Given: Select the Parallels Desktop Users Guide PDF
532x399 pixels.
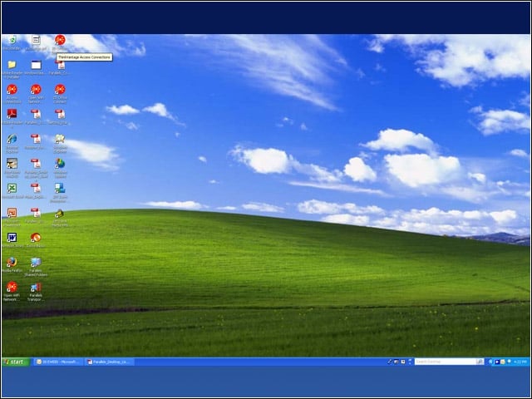Looking at the screenshot, I should pyautogui.click(x=36, y=163).
